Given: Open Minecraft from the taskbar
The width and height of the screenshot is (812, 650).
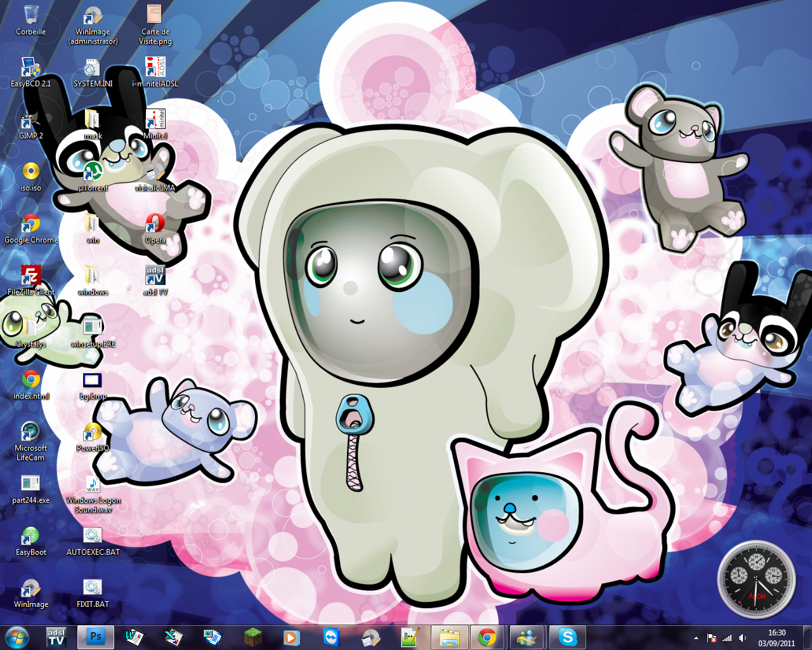Looking at the screenshot, I should pos(253,637).
